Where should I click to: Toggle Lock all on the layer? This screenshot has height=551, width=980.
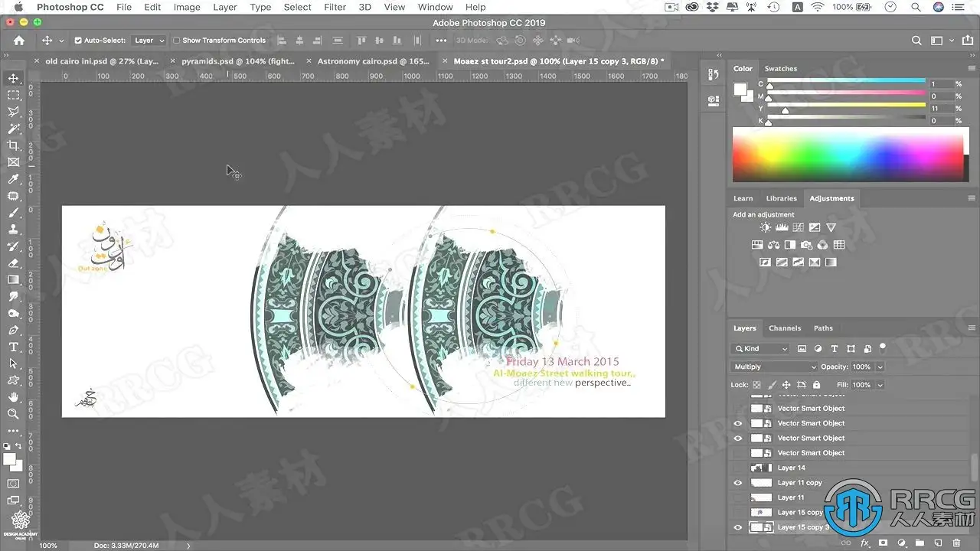tap(816, 385)
